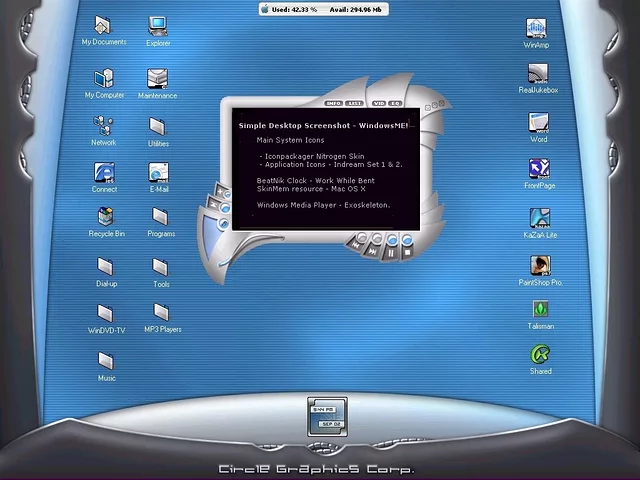This screenshot has width=640, height=480.
Task: Open the Shared desktop icon
Action: (x=540, y=355)
